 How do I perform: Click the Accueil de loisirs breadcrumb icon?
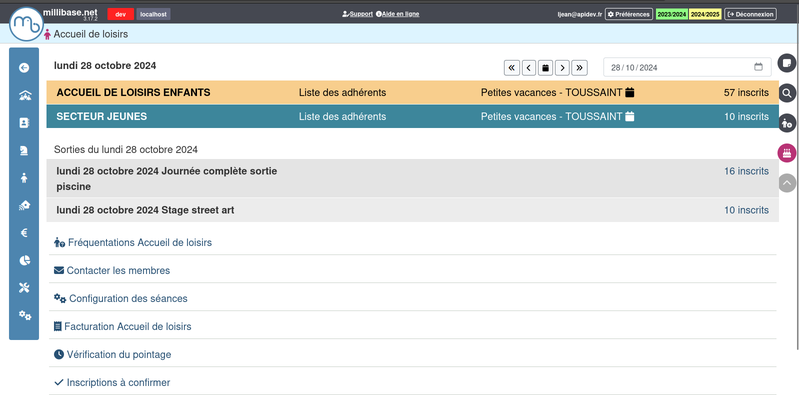(47, 35)
